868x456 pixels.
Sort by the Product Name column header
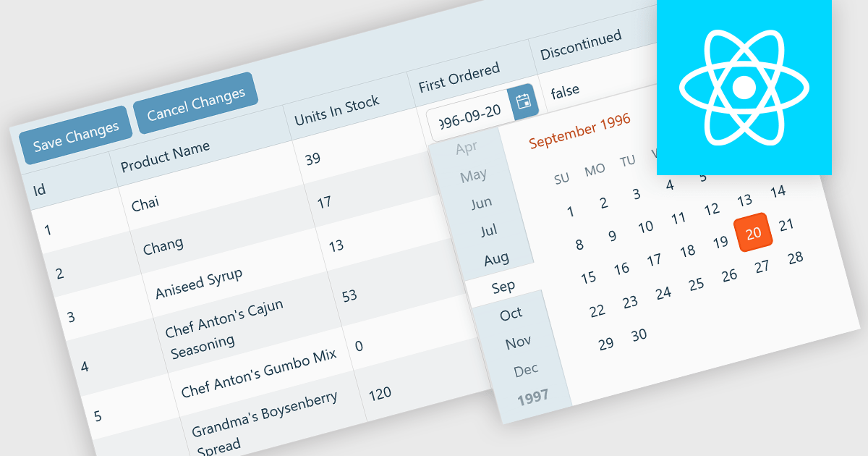click(165, 156)
